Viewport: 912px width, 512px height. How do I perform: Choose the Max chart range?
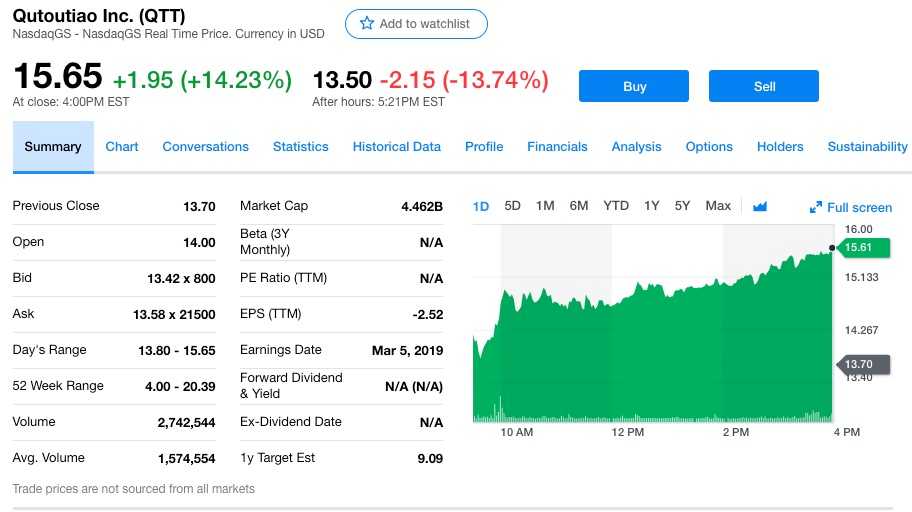pyautogui.click(x=718, y=206)
